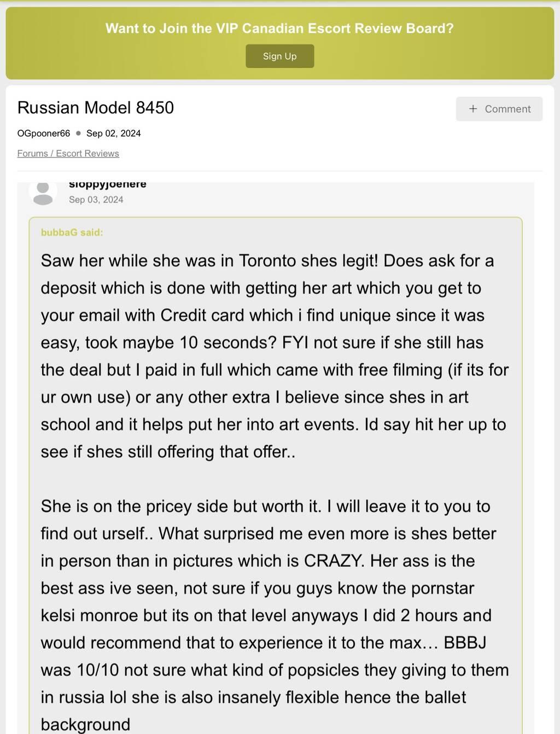The height and width of the screenshot is (734, 560).
Task: Click the word "FYI" in the quoted text
Action: coord(295,343)
